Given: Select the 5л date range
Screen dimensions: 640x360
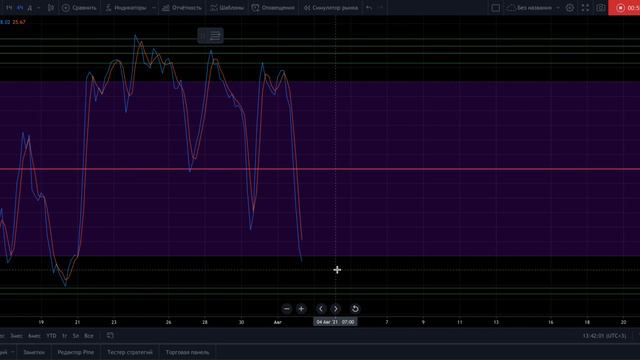Looking at the screenshot, I should [x=76, y=336].
